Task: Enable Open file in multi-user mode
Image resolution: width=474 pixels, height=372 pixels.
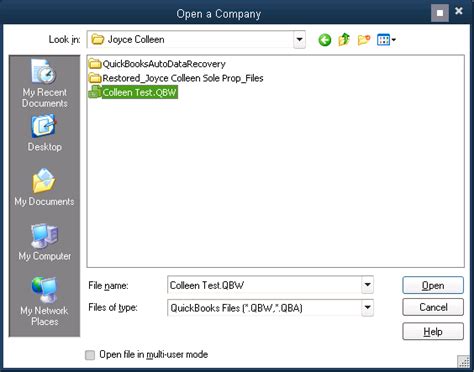Action: point(90,355)
